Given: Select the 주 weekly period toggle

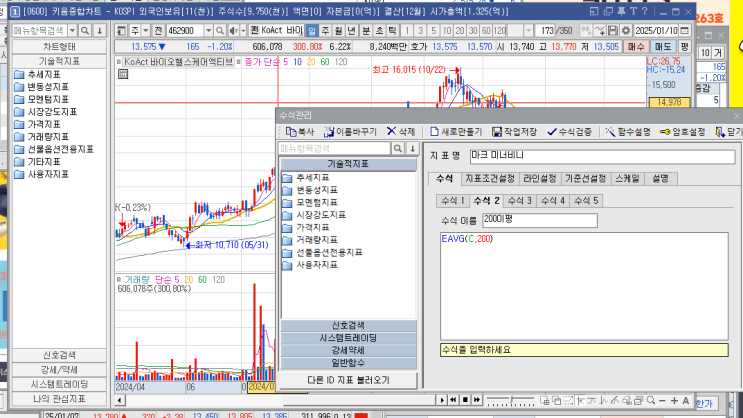Looking at the screenshot, I should tap(325, 31).
